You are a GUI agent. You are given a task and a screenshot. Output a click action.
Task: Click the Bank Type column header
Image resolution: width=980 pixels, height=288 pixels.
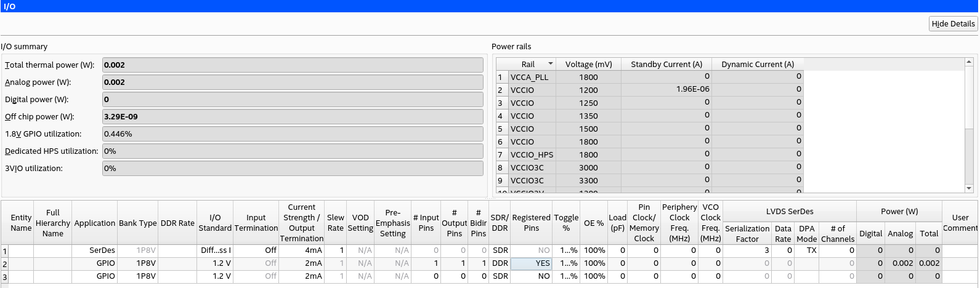138,223
